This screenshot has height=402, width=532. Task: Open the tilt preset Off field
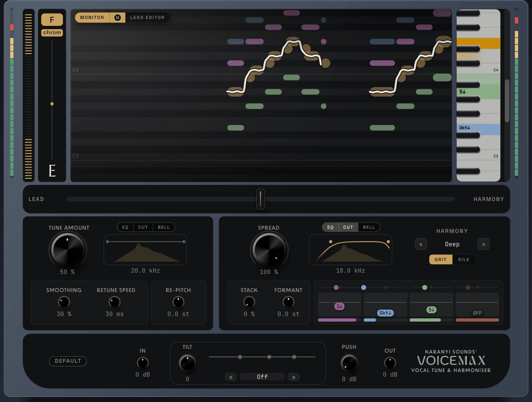[x=262, y=377]
